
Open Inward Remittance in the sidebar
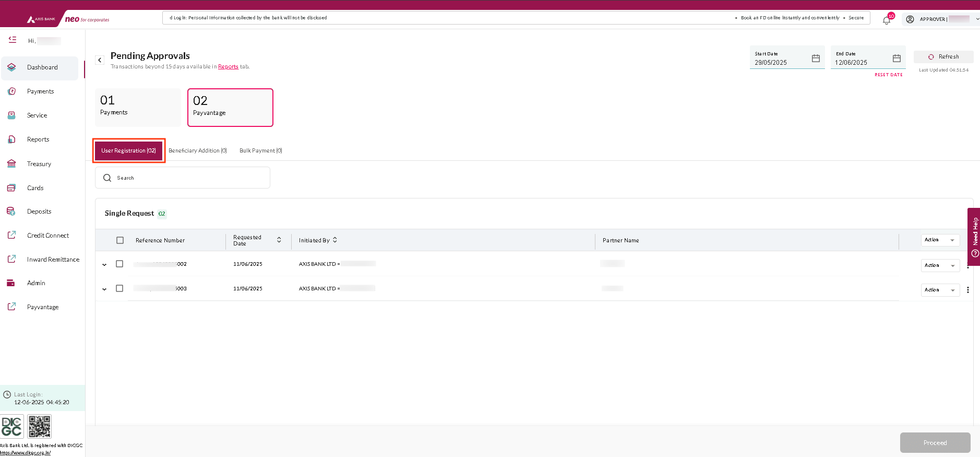pos(53,260)
